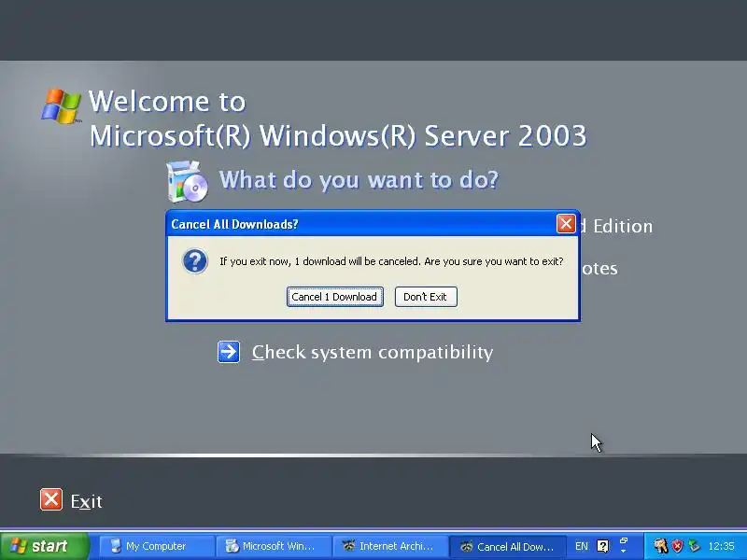Restore the language bar with the minimize icon
Image resolution: width=747 pixels, height=560 pixels.
(623, 540)
